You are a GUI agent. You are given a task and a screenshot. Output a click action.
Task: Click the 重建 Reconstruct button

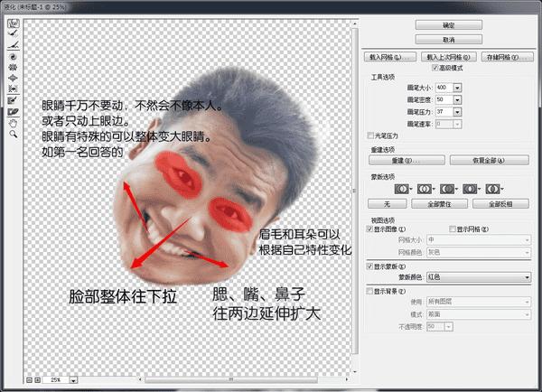point(406,161)
